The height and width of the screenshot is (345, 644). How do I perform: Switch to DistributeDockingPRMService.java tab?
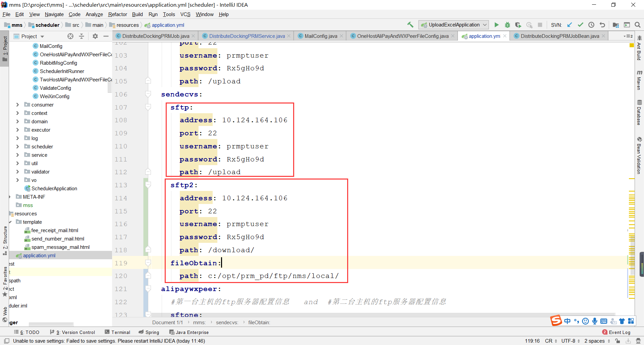pyautogui.click(x=247, y=36)
